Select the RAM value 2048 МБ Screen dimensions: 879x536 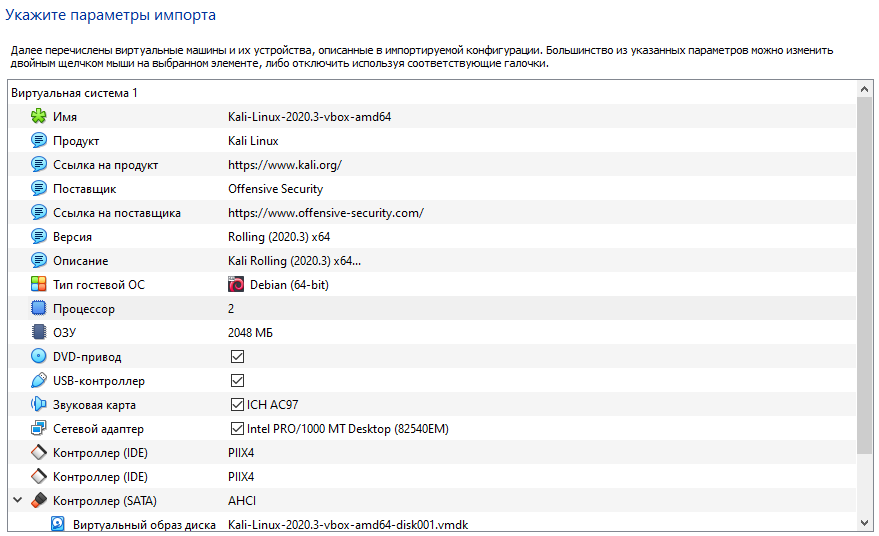[x=250, y=332]
